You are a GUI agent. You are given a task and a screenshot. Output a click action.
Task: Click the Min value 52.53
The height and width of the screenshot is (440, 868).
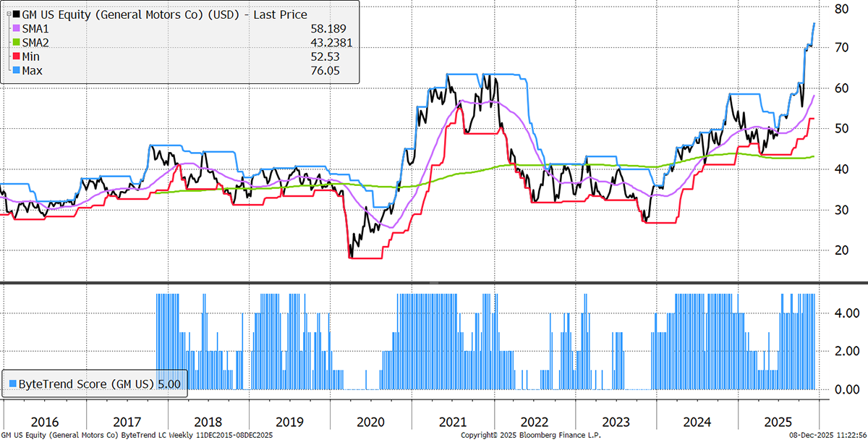point(323,56)
